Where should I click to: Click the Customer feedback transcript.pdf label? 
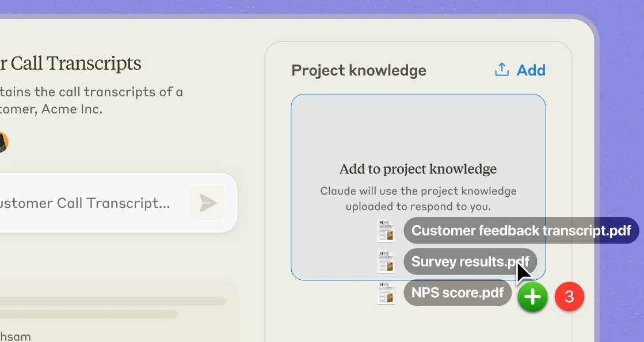click(x=521, y=230)
